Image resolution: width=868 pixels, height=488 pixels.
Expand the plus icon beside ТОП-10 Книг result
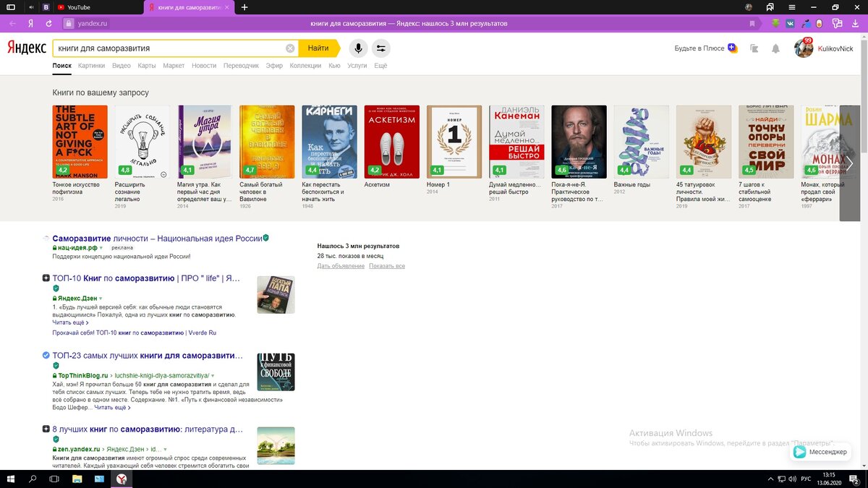46,278
